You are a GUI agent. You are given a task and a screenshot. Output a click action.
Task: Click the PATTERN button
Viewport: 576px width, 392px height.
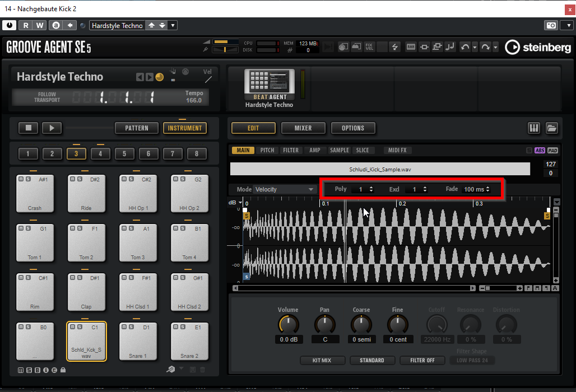click(137, 128)
